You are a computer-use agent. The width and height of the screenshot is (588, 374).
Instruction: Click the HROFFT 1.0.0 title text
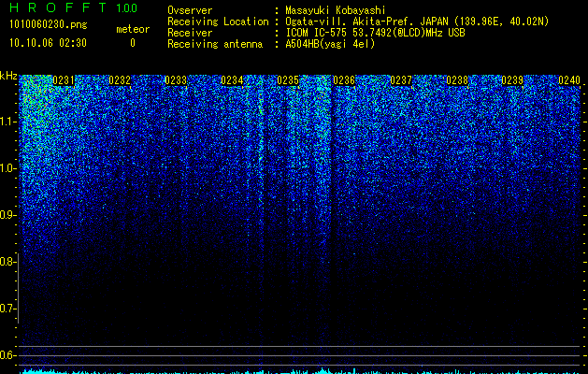[73, 7]
